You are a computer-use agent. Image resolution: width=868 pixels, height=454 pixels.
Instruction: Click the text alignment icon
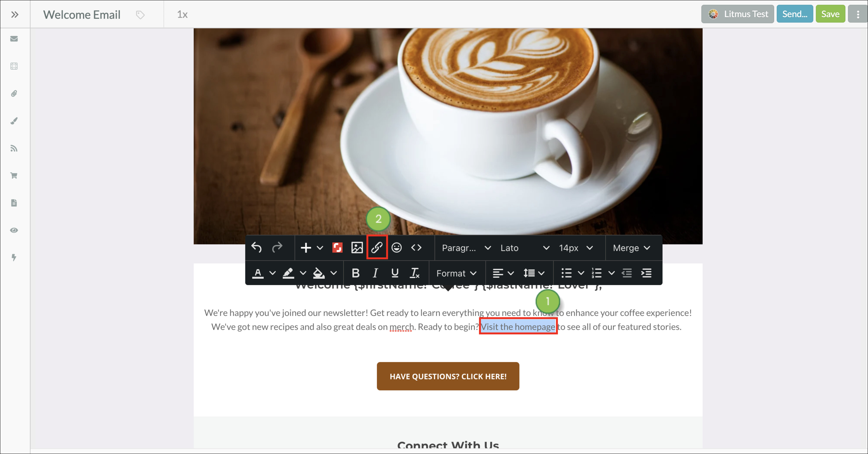[497, 273]
